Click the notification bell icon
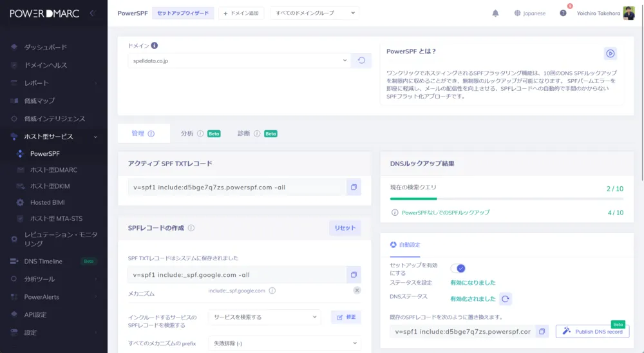This screenshot has width=644, height=353. (495, 13)
